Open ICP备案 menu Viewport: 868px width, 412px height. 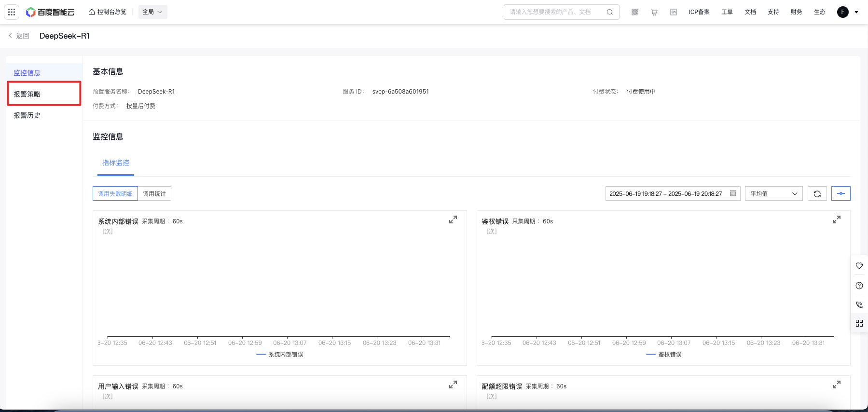[699, 12]
